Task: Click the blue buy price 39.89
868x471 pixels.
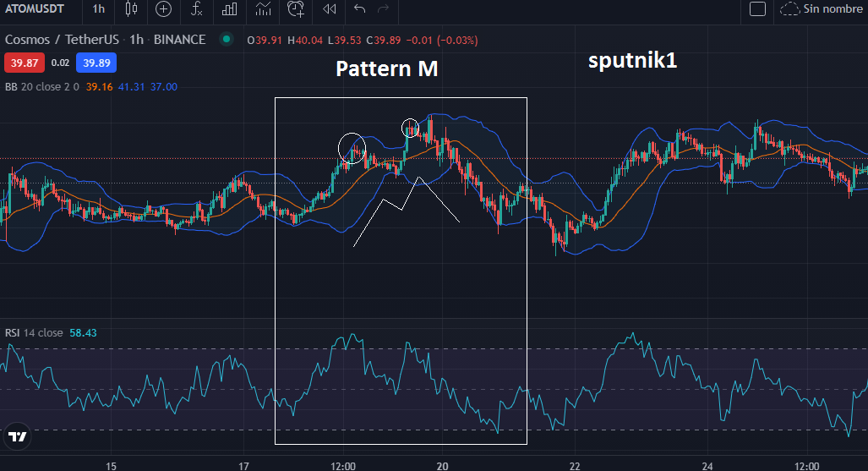Action: (96, 63)
